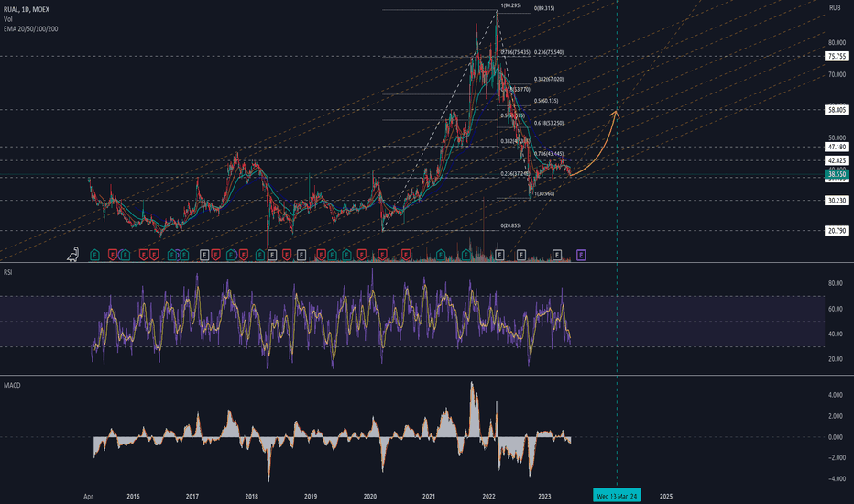Screen dimensions: 854x504
Task: Select the 20.790 price level label
Action: 837,231
